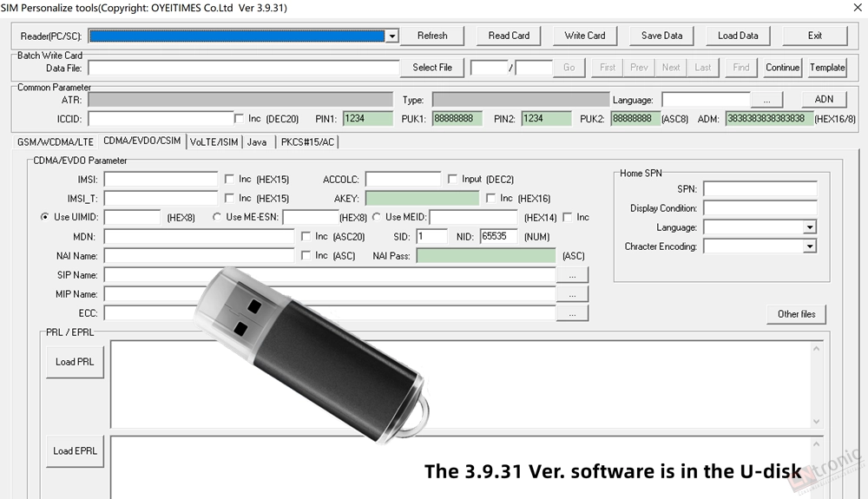Viewport: 868px width, 499px height.
Task: Switch to the GSM/WCDMA/LTE tab
Action: tap(56, 142)
